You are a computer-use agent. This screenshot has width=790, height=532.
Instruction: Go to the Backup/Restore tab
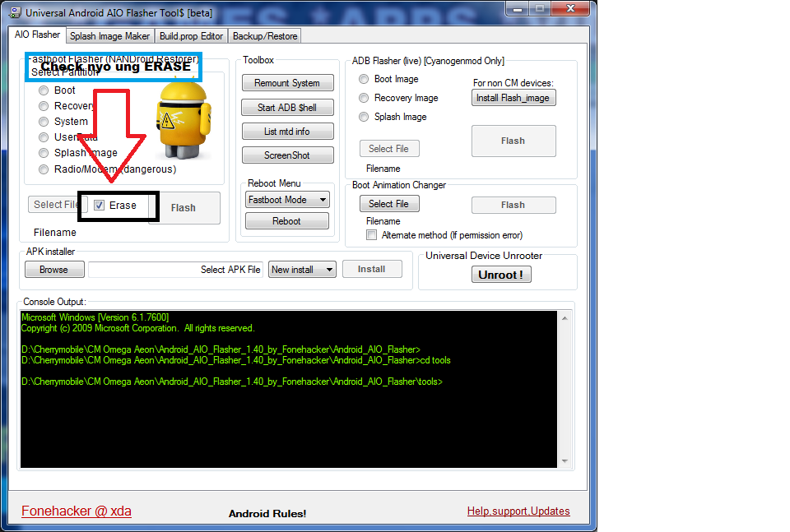[264, 36]
